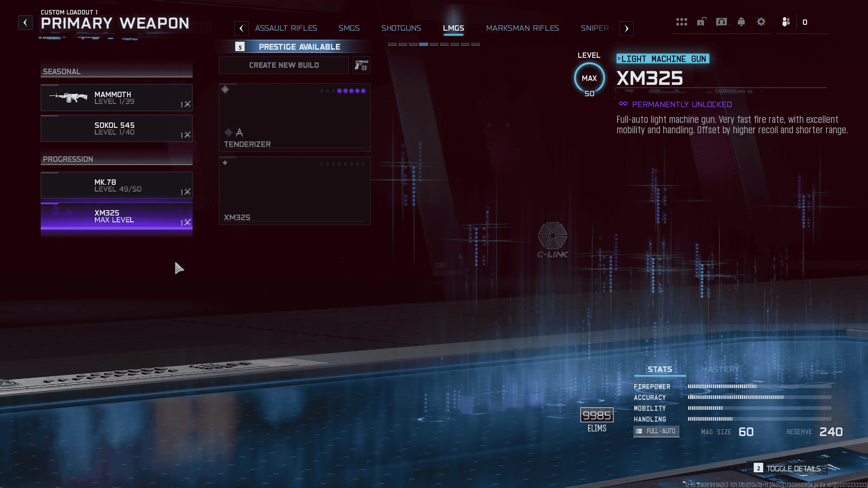
Task: Click the 9985 Elims counter
Action: (597, 415)
